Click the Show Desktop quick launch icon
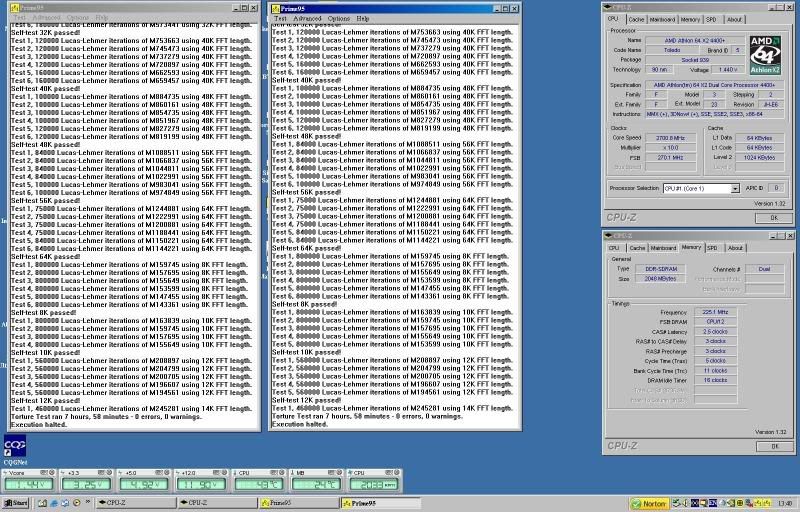 pos(42,503)
